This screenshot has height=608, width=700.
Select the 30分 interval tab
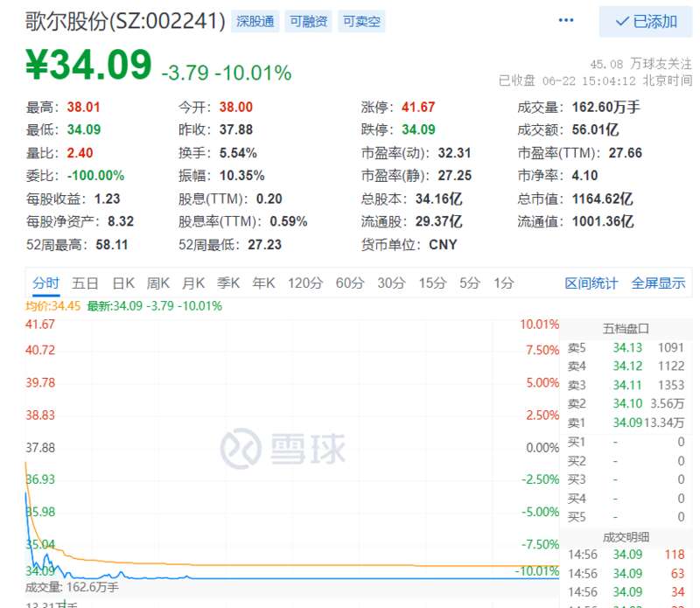(x=391, y=283)
